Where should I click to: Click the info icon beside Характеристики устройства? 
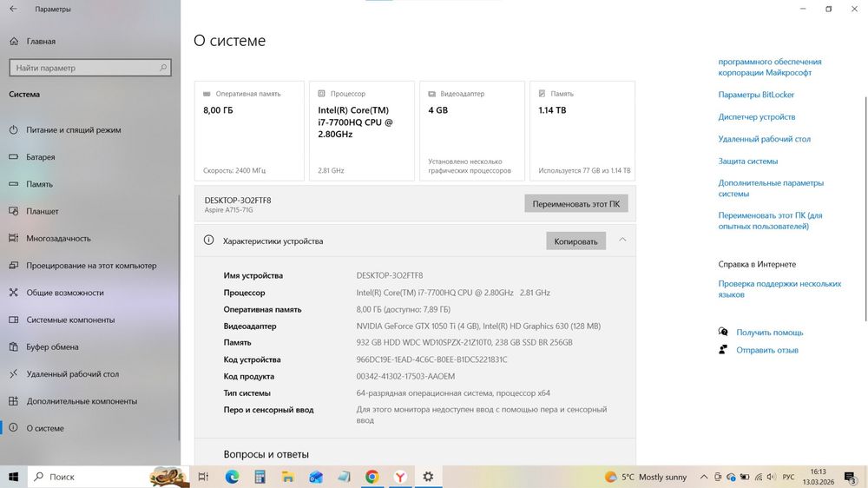pos(208,240)
